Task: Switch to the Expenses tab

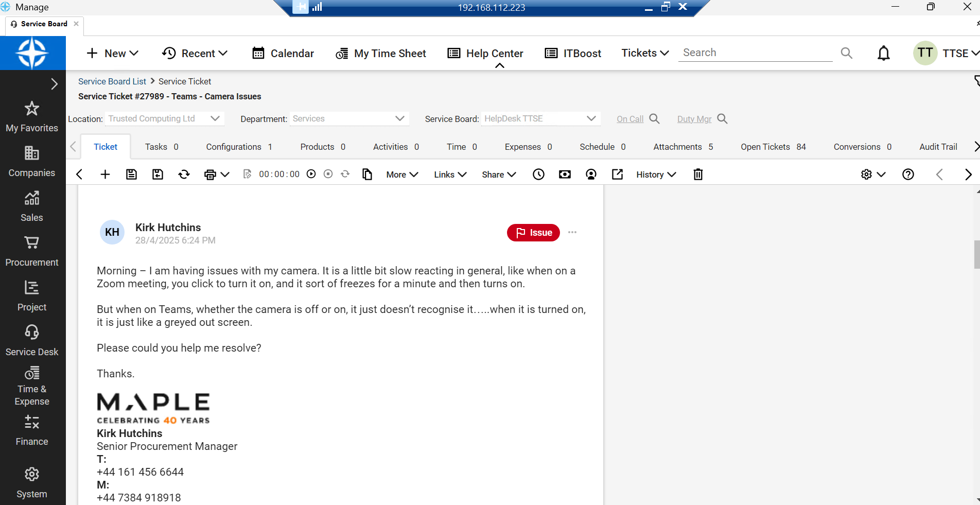Action: point(528,147)
